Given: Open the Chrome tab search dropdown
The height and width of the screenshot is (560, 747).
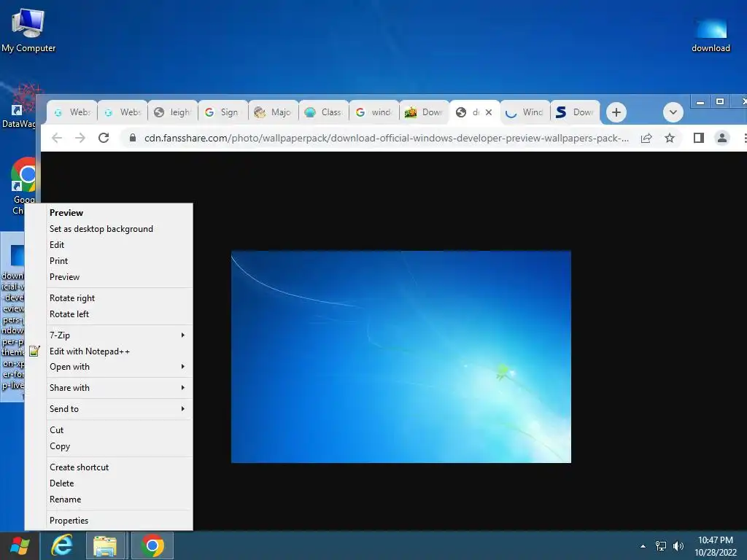Looking at the screenshot, I should tap(673, 112).
